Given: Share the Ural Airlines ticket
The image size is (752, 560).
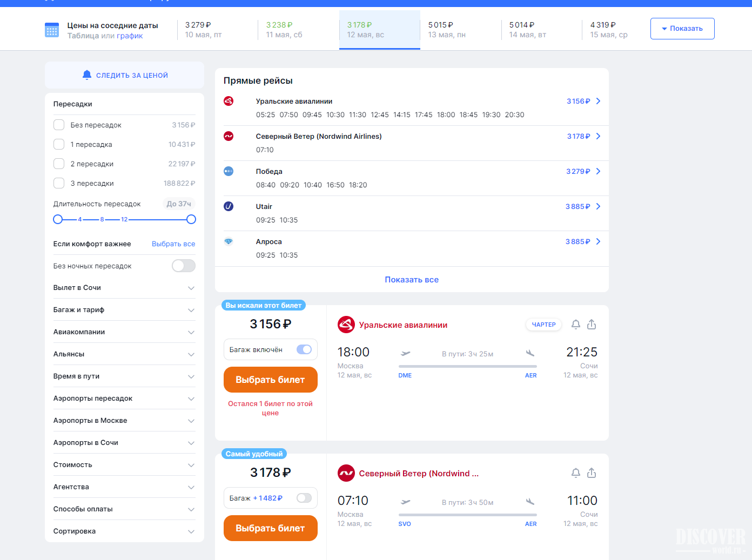Looking at the screenshot, I should coord(592,325).
